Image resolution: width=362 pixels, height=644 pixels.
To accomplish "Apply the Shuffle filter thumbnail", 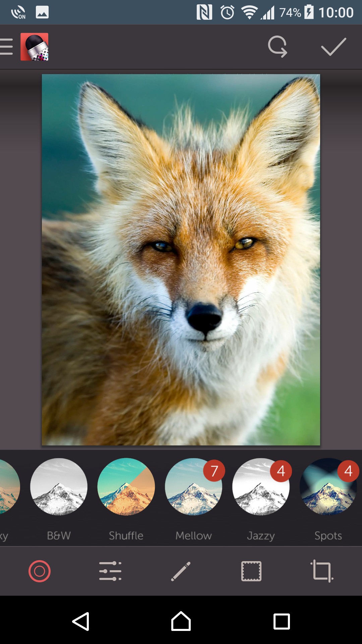I will [126, 486].
